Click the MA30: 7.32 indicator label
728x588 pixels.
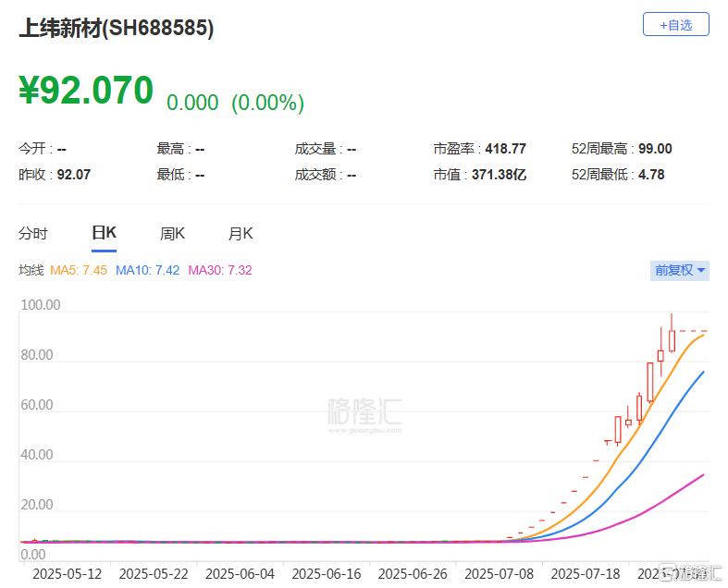[220, 270]
